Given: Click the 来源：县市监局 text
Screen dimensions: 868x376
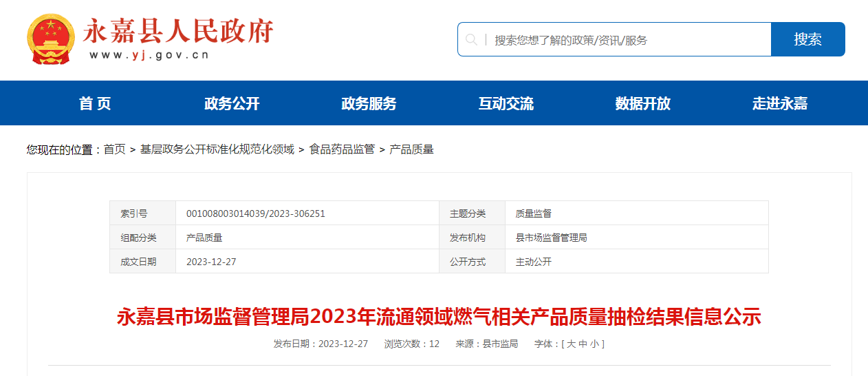Looking at the screenshot, I should coord(486,344).
